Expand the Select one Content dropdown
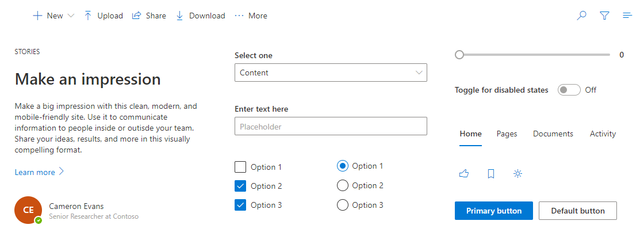 [x=331, y=73]
